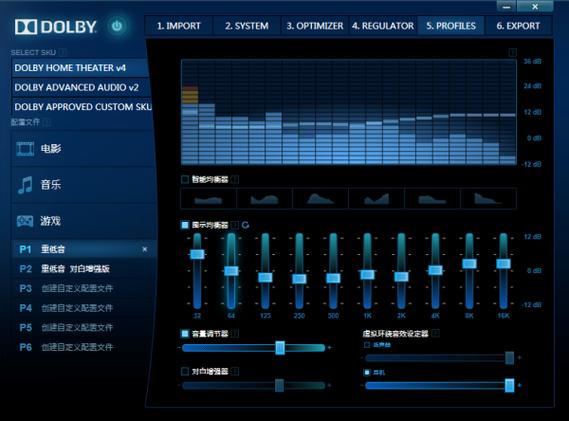Disable the 图示均衡器 checkbox

pos(185,225)
